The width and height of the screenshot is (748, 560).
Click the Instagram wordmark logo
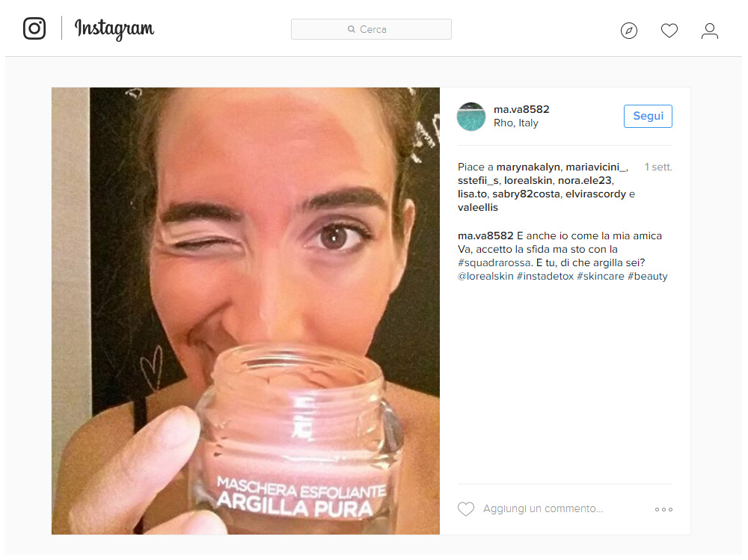point(114,29)
